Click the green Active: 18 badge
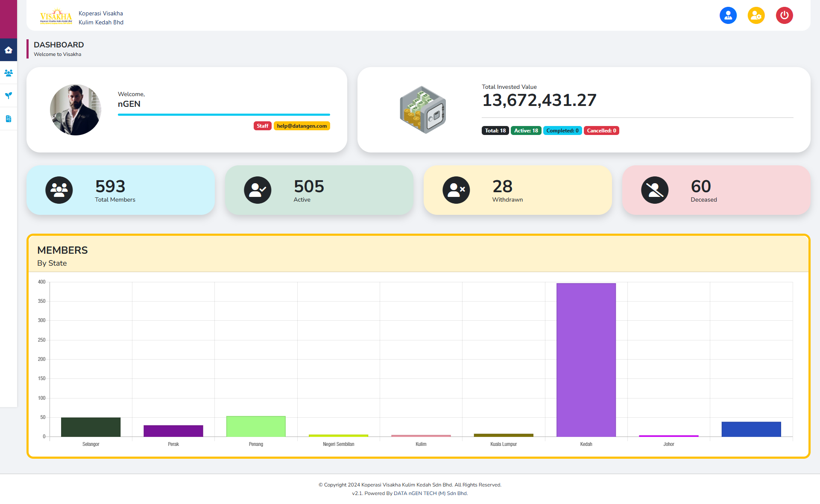The height and width of the screenshot is (504, 820). point(526,131)
